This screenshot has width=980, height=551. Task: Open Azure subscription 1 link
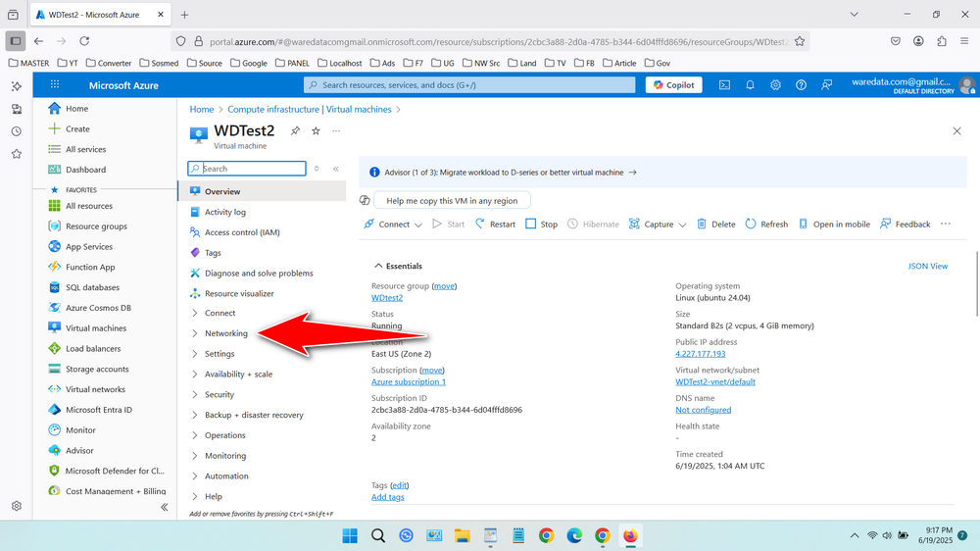click(408, 381)
